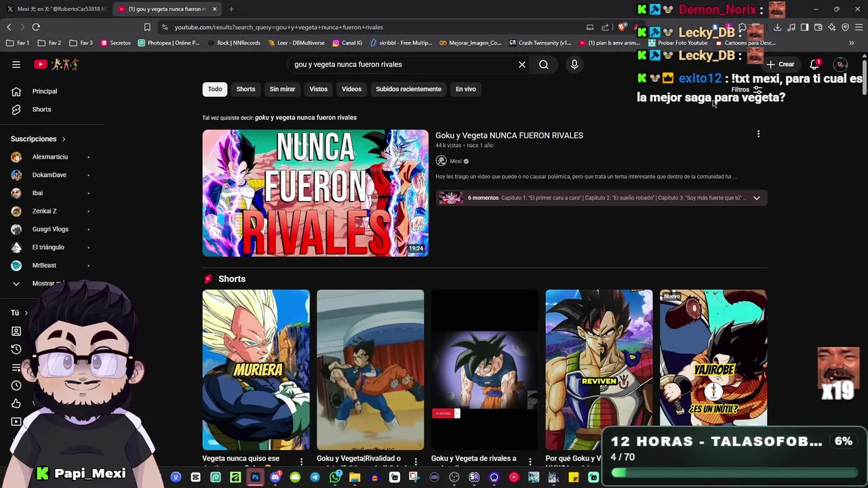Open Photopea bookmark in bookmarks bar
The width and height of the screenshot is (868, 488).
[169, 43]
